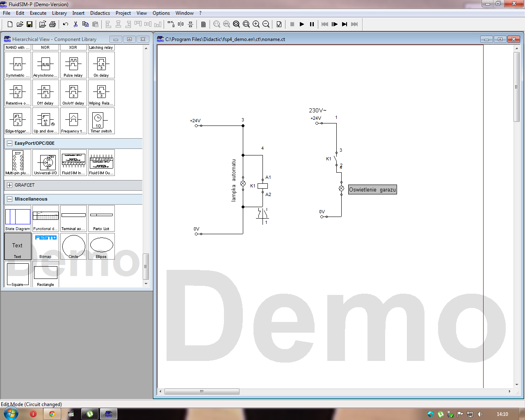Undo the last action via toolbar
This screenshot has width=525, height=420.
pyautogui.click(x=66, y=24)
